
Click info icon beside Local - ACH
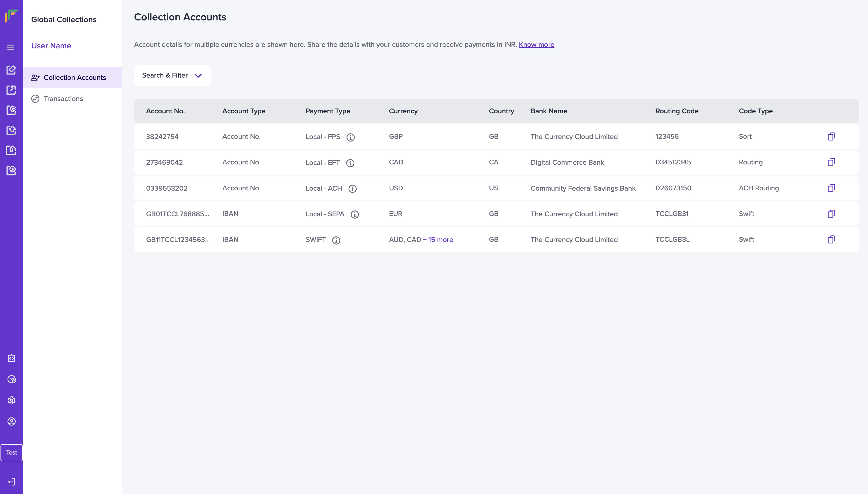(353, 189)
